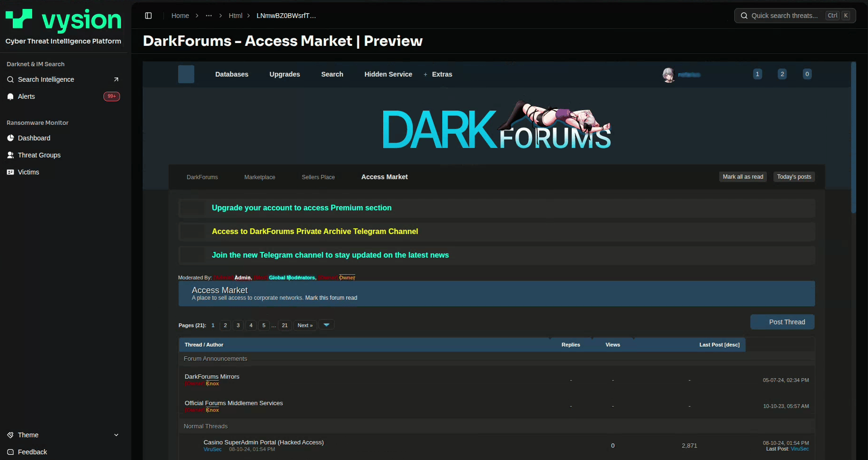Open the Hidden Service menu
The image size is (868, 460).
click(x=388, y=74)
